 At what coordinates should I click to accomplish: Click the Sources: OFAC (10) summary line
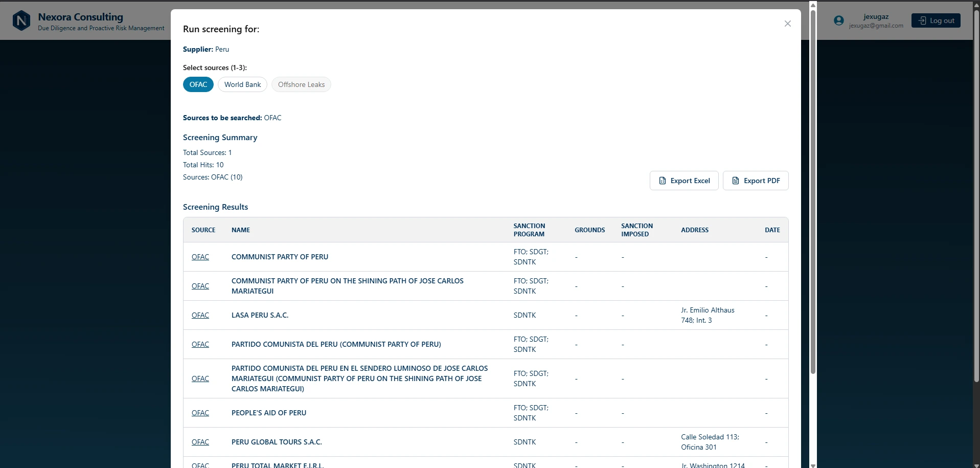[213, 177]
